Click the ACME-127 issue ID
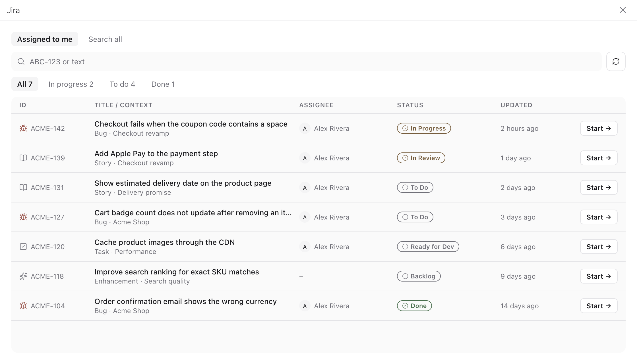The height and width of the screenshot is (364, 637). coord(47,217)
